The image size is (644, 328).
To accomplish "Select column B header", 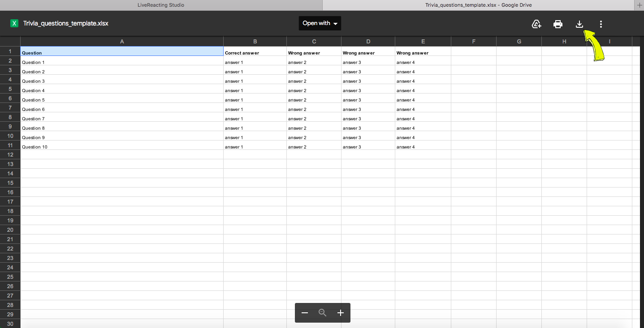I will 255,41.
